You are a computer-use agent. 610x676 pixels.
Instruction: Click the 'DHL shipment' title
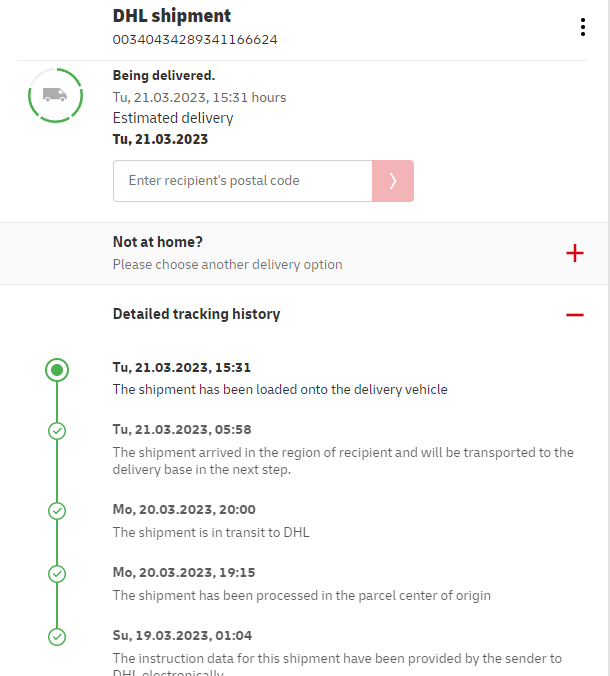pyautogui.click(x=171, y=16)
